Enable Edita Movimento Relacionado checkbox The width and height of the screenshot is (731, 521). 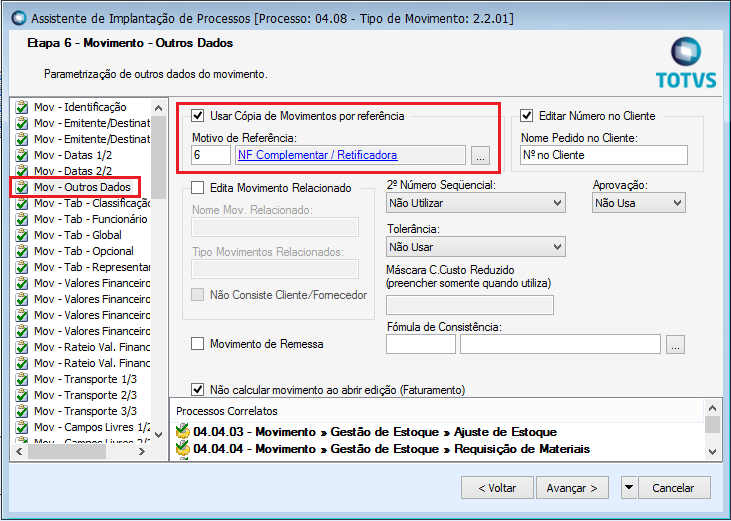point(198,188)
